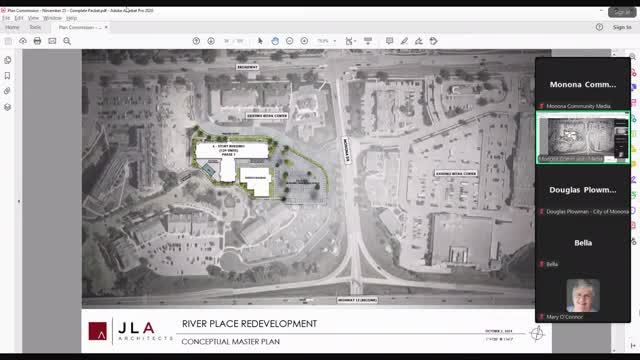Screen dimensions: 640x360
Task: Switch to the Home tab
Action: tap(12, 27)
